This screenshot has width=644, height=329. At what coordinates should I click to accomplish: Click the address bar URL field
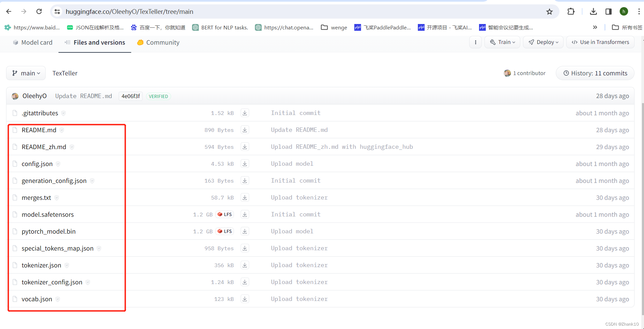tap(304, 11)
